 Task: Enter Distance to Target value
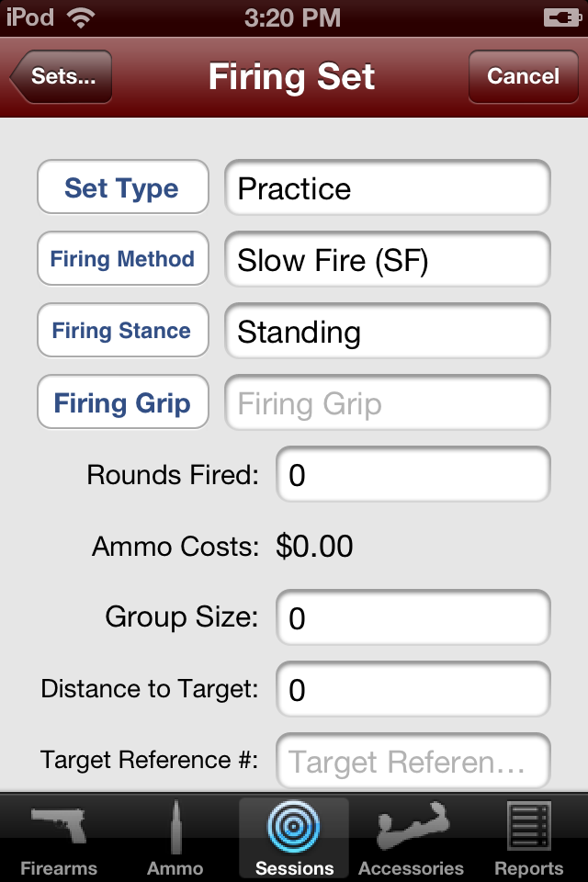click(413, 689)
